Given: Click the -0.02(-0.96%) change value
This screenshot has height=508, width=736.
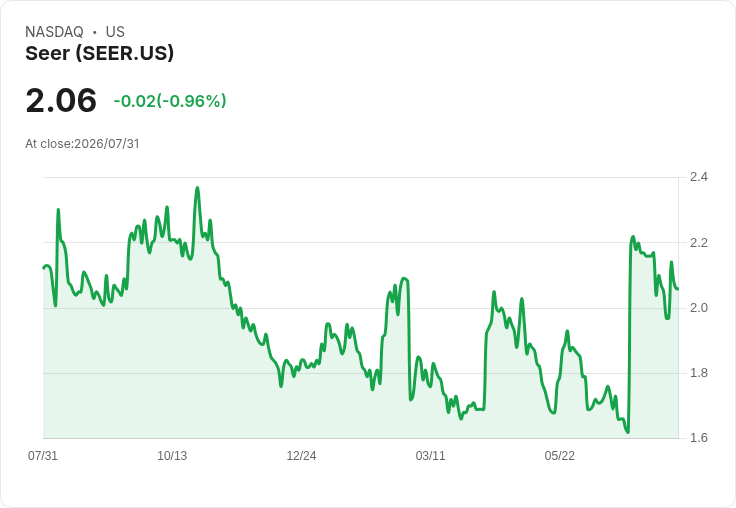Looking at the screenshot, I should pyautogui.click(x=170, y=101).
